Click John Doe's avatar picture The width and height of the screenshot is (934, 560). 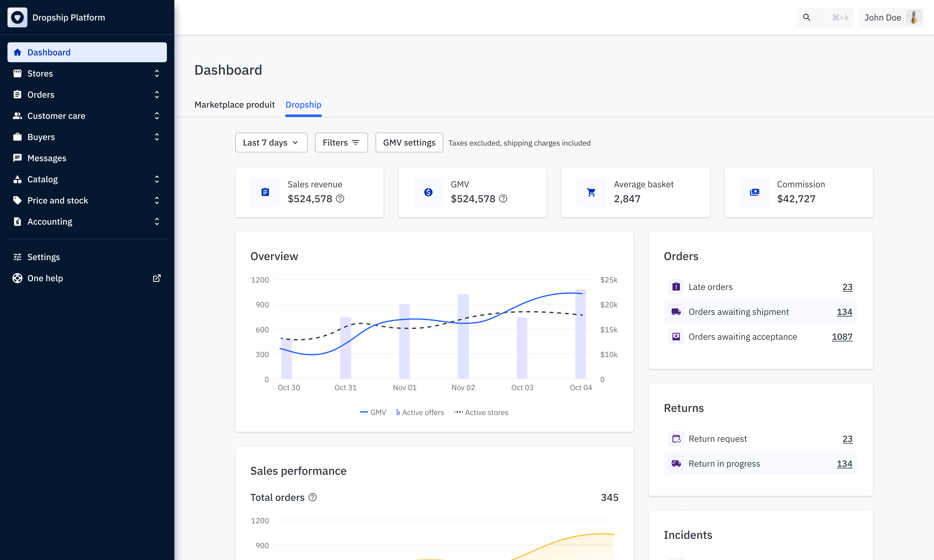[914, 17]
